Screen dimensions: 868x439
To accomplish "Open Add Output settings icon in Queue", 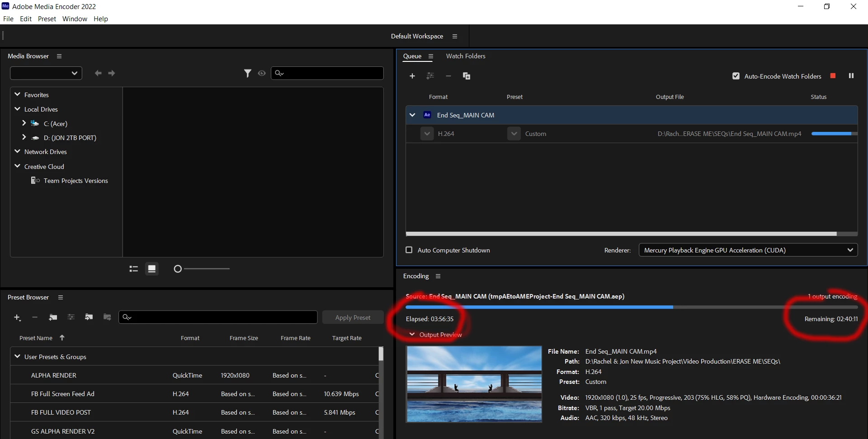I will click(x=430, y=76).
